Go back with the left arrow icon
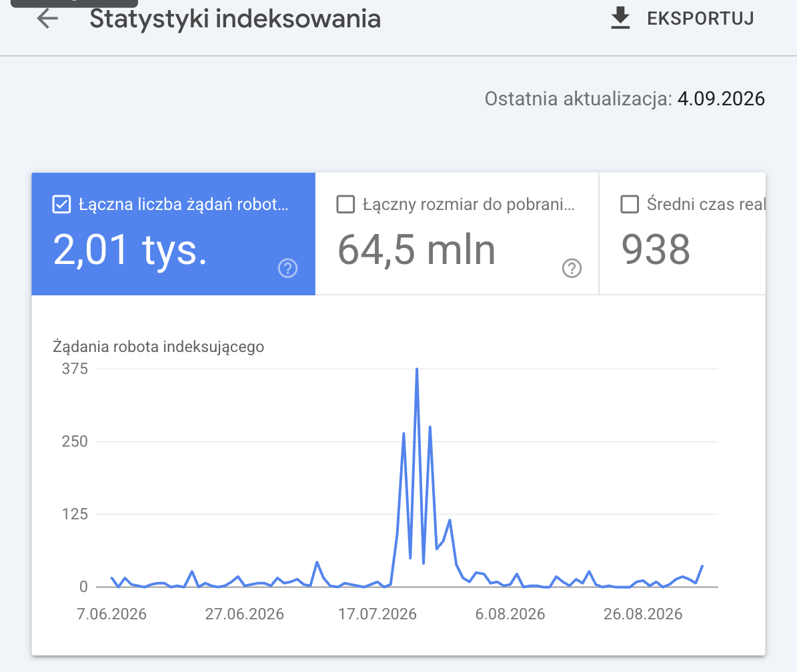The width and height of the screenshot is (797, 672). tap(47, 19)
